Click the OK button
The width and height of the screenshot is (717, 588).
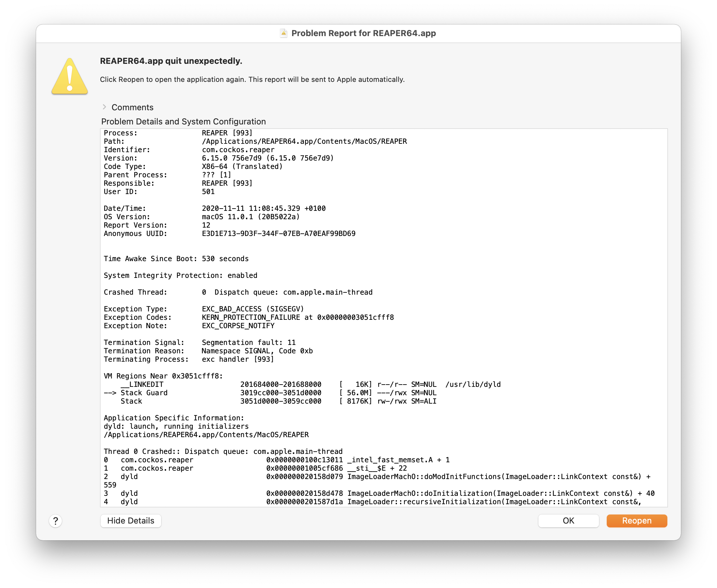click(x=568, y=521)
